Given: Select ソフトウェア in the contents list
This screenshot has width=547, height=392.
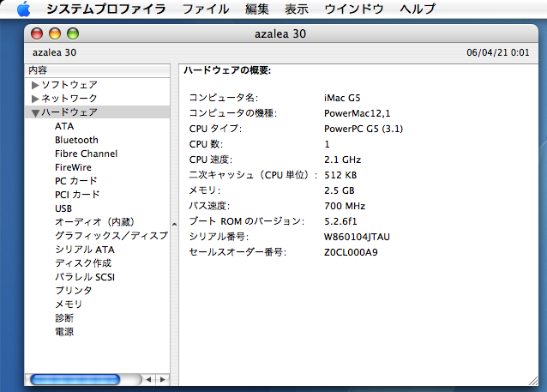Looking at the screenshot, I should (69, 84).
